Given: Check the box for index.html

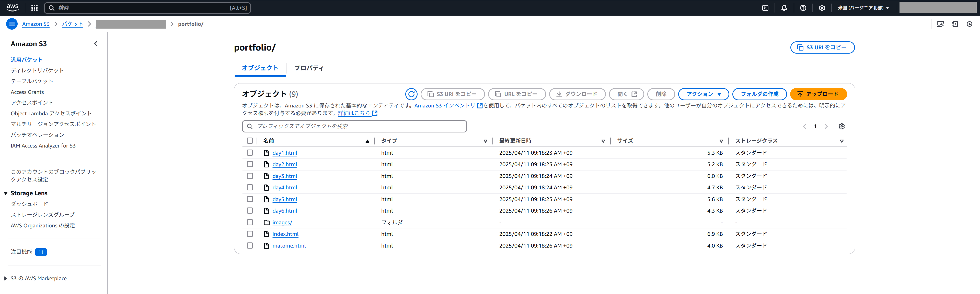Looking at the screenshot, I should pos(250,234).
